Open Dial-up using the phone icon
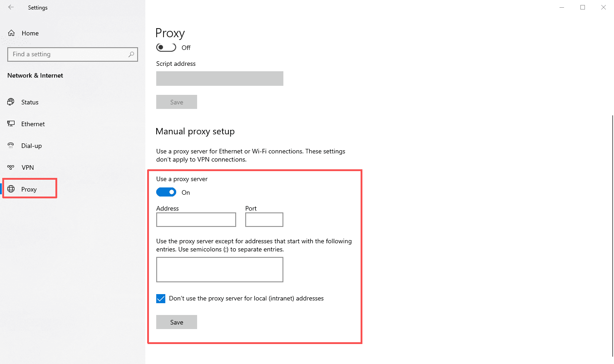 (x=10, y=145)
